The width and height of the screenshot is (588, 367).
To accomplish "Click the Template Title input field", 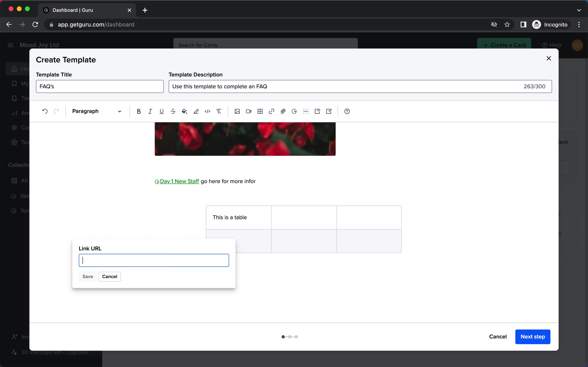I will (99, 86).
